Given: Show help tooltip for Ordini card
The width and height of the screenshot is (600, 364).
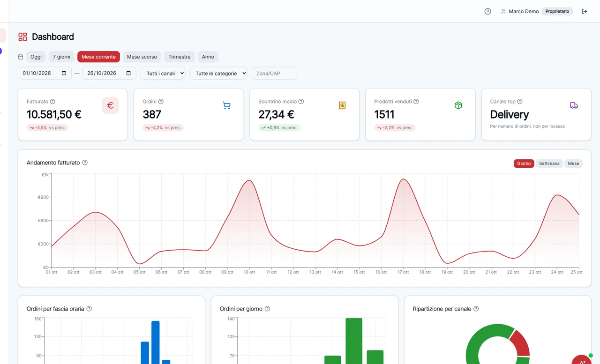Looking at the screenshot, I should (161, 102).
